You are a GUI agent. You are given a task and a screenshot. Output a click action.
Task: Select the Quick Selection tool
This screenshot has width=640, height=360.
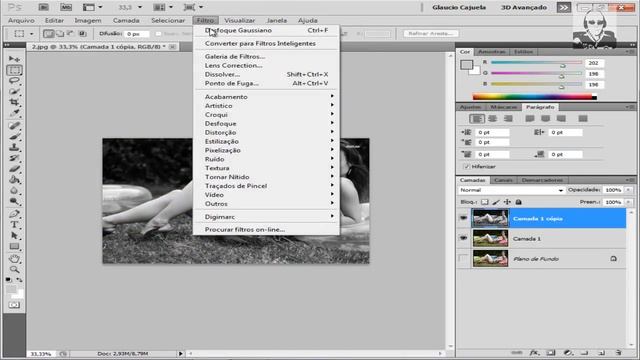[14, 91]
